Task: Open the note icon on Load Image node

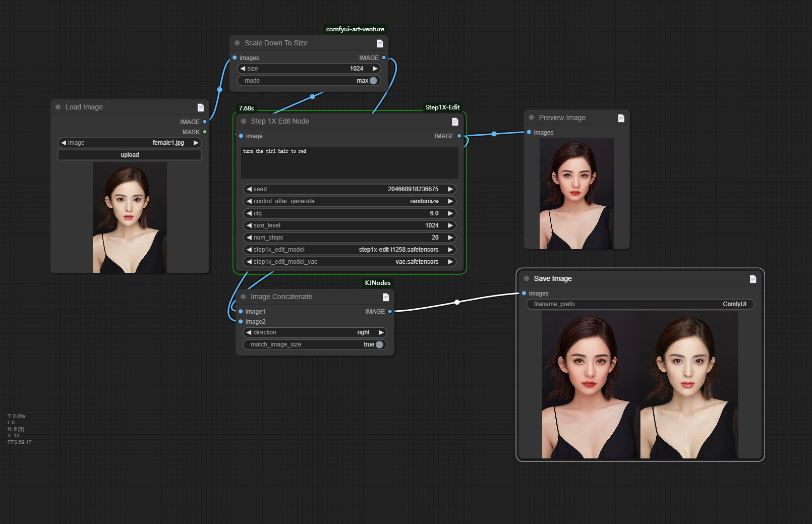Action: click(200, 107)
